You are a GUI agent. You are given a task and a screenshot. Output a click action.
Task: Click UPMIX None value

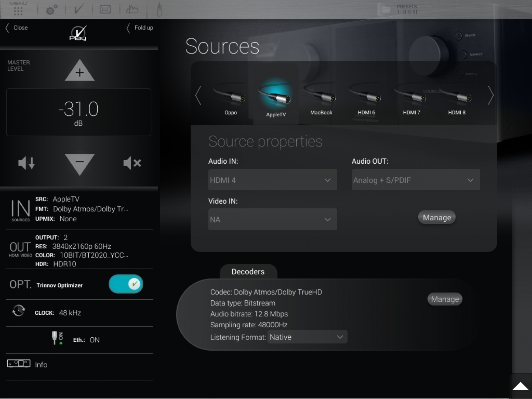(x=68, y=219)
